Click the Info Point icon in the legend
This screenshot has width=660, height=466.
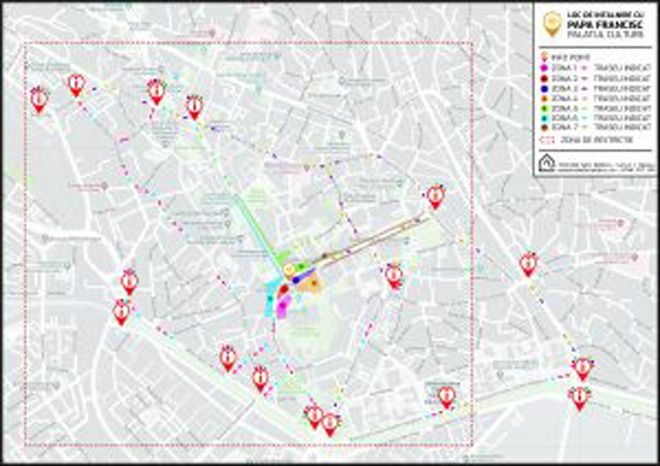(x=544, y=59)
